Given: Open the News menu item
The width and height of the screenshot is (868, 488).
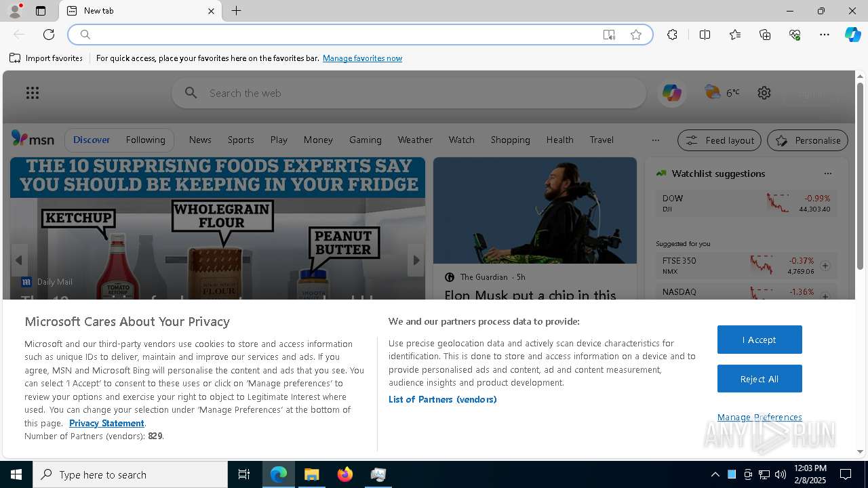Looking at the screenshot, I should pos(200,140).
